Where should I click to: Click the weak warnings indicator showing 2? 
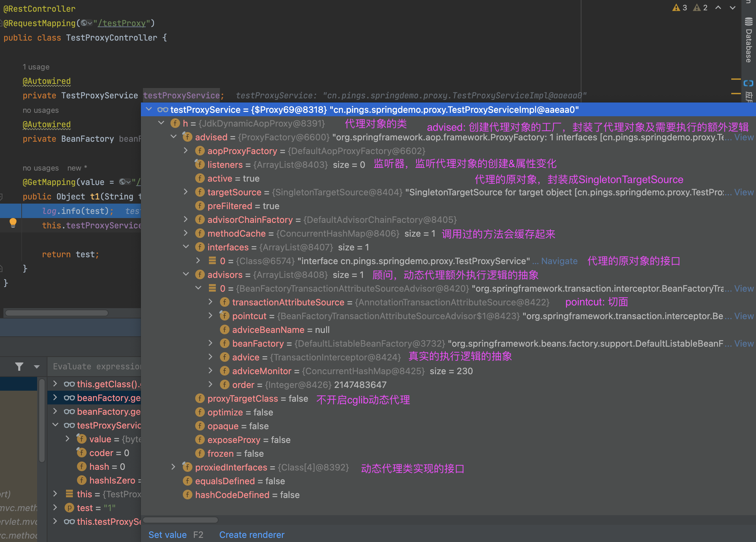[700, 8]
